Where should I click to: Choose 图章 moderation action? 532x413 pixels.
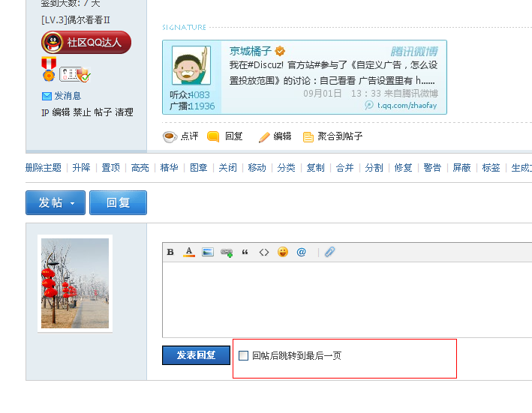coord(199,168)
